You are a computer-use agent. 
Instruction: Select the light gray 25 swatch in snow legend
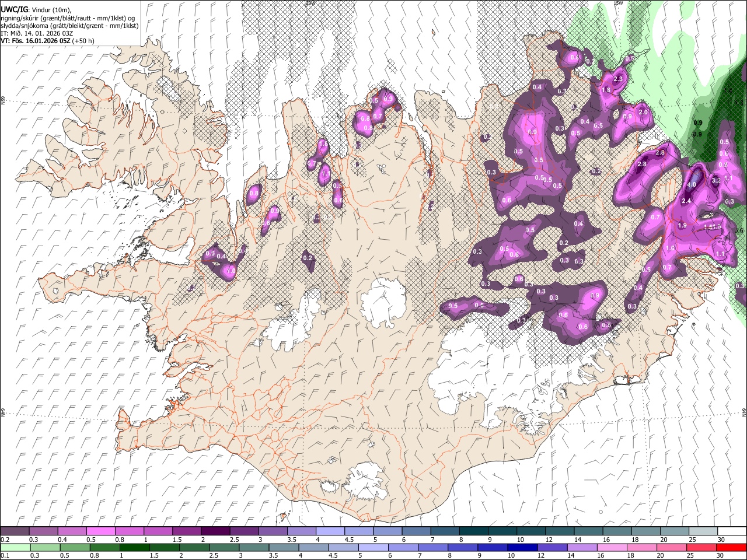703,531
